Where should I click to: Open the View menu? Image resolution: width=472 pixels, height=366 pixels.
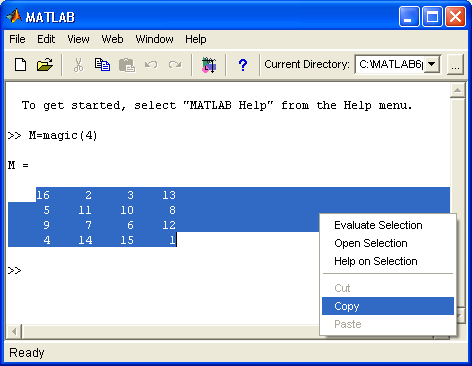pyautogui.click(x=78, y=39)
